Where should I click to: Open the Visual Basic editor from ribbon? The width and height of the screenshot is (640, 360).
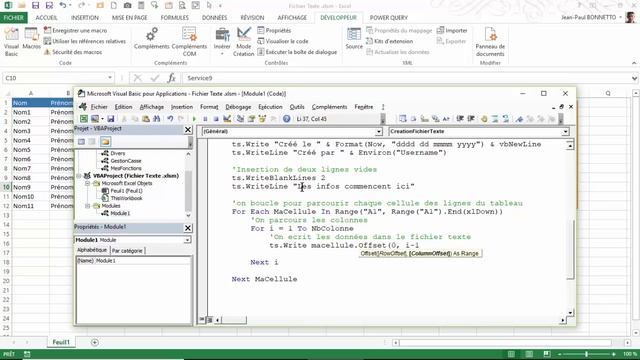pyautogui.click(x=11, y=42)
